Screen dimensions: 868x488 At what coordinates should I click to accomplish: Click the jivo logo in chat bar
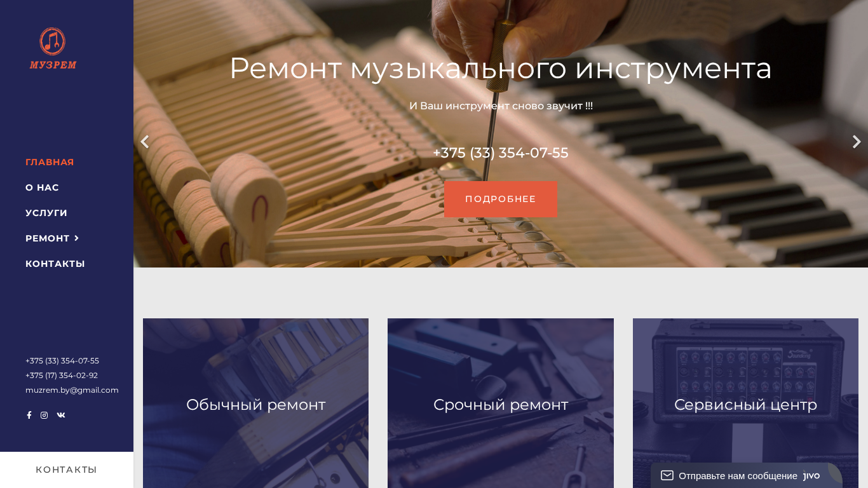pos(811,475)
